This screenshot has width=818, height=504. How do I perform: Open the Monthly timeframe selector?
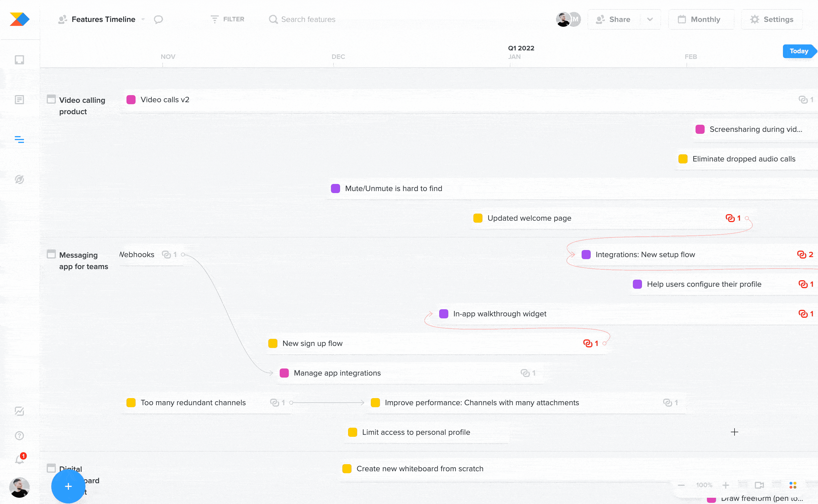(701, 19)
